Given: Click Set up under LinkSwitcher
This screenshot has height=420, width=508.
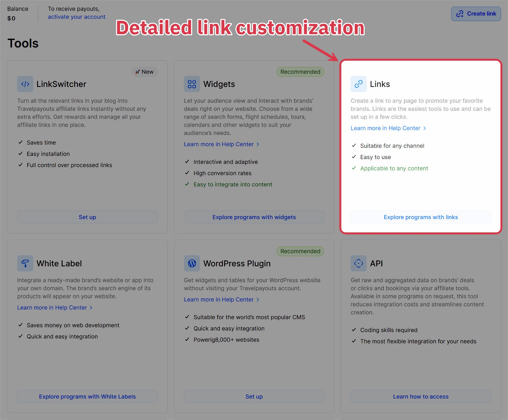Looking at the screenshot, I should pos(87,217).
